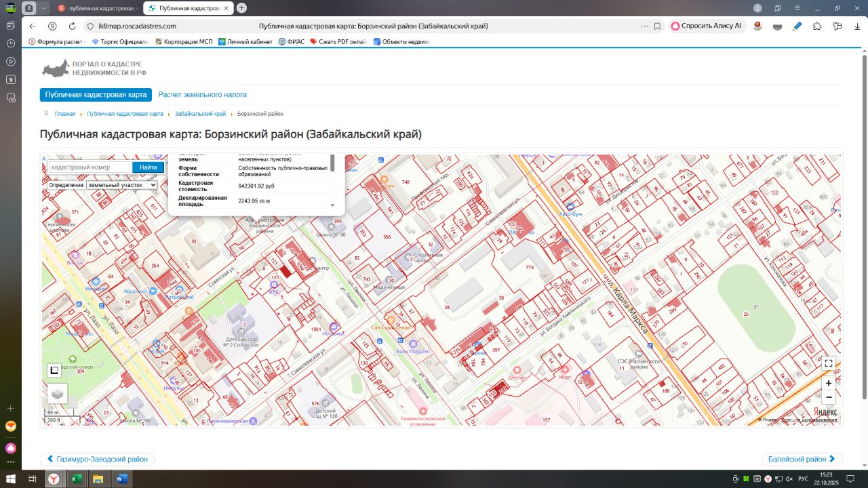Open 'Забайкальский край' breadcrumb link
The image size is (868, 488).
[200, 114]
